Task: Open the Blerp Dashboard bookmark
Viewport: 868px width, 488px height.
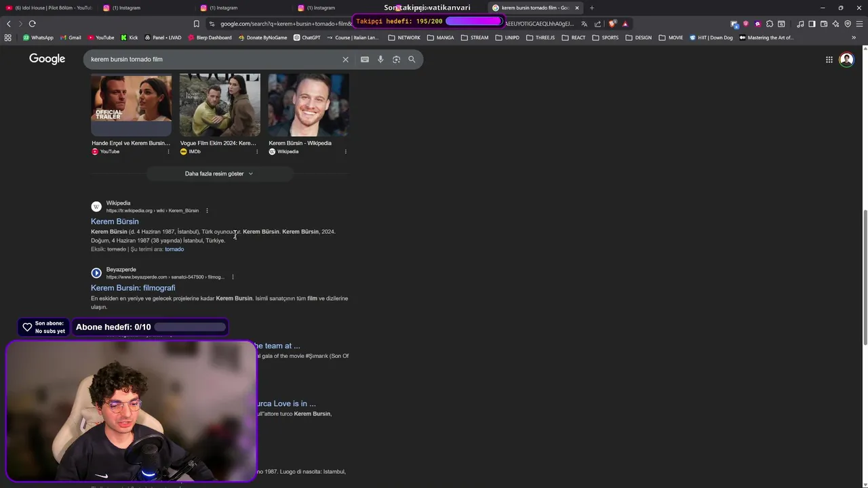Action: click(x=210, y=38)
